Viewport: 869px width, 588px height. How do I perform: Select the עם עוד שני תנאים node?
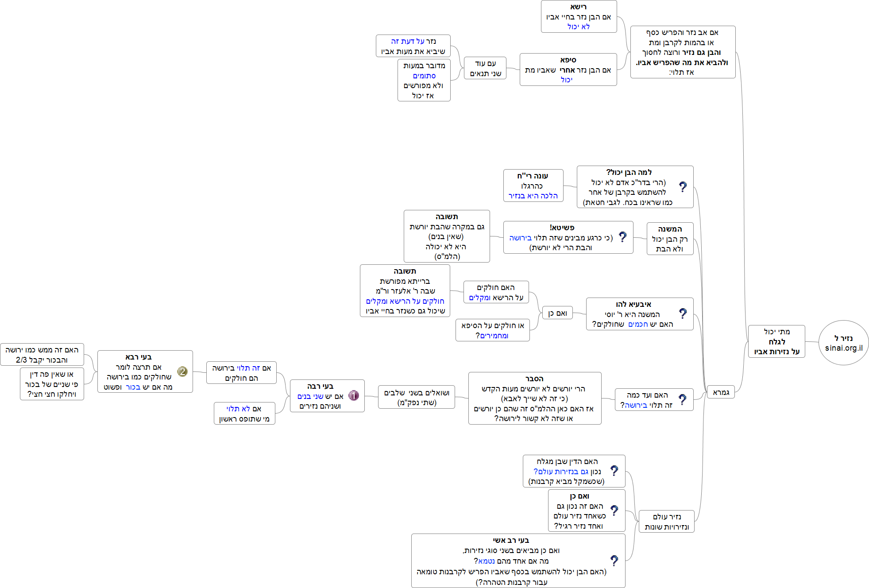tap(485, 68)
